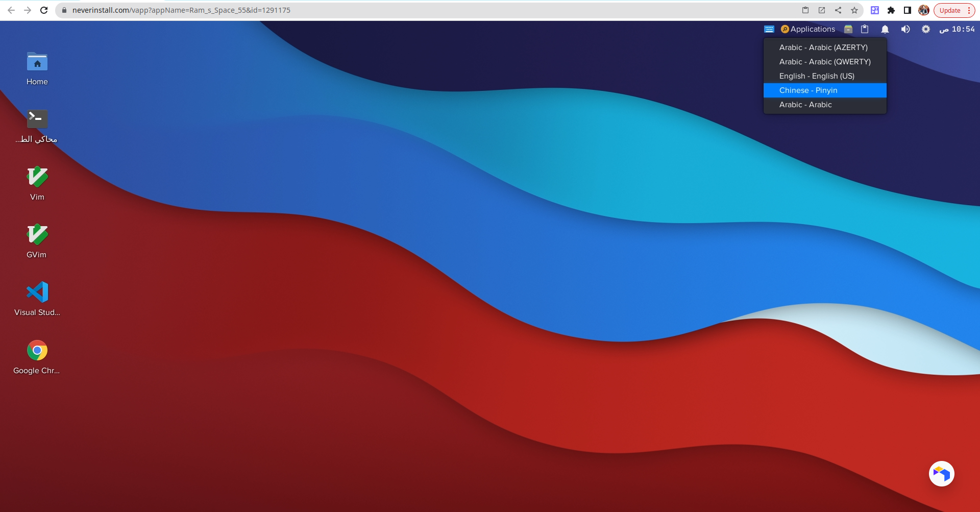Open Vim from the desktop

pyautogui.click(x=37, y=178)
